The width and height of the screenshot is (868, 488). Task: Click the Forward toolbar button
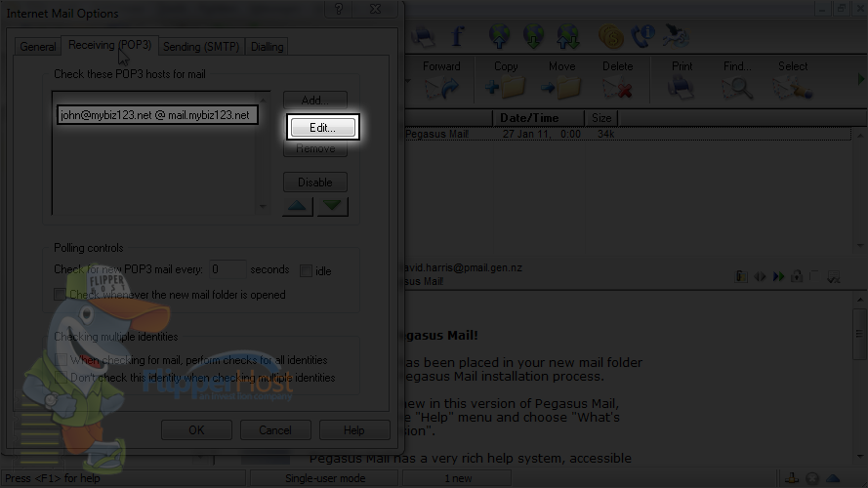441,80
